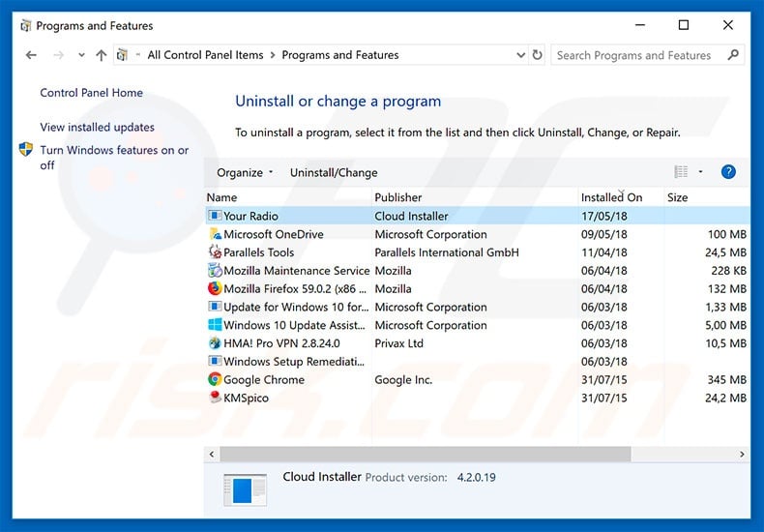Click the shield icon beside Windows features
Screen dimensions: 764x532
click(x=26, y=149)
